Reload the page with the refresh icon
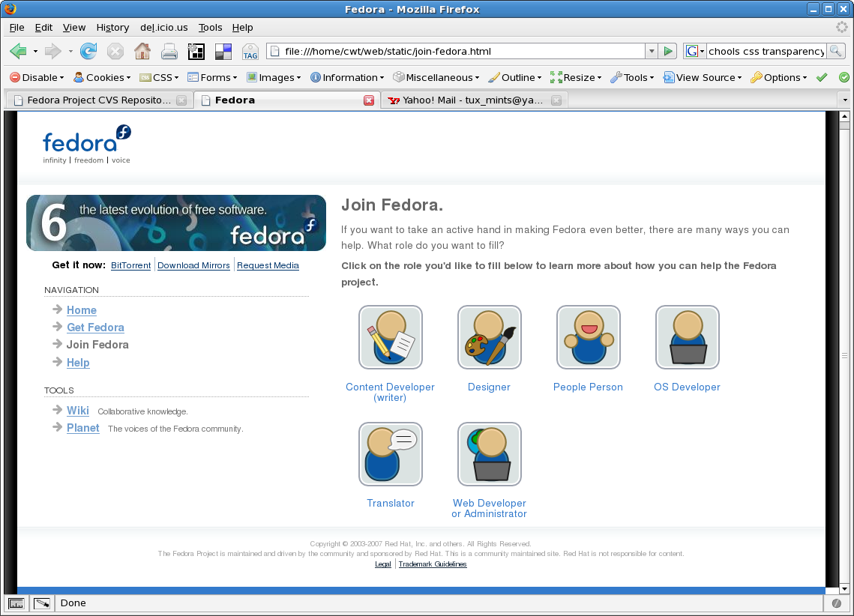854x616 pixels. 88,51
